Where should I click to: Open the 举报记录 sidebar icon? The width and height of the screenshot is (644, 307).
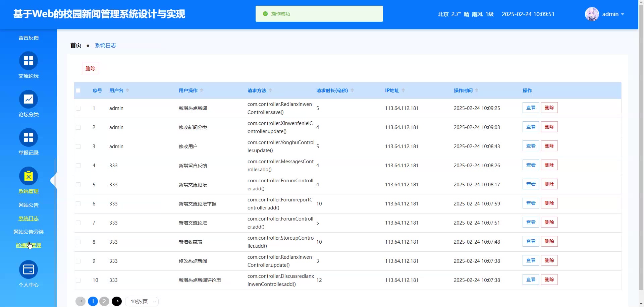click(29, 137)
